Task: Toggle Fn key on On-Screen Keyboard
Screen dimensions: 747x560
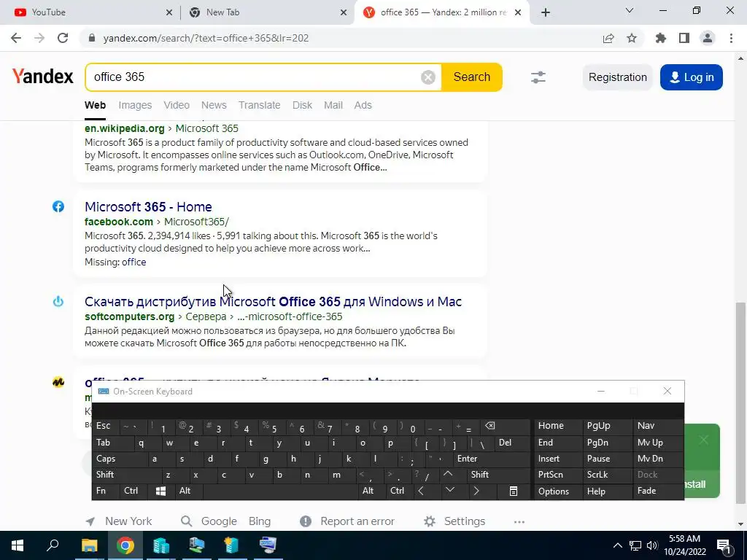Action: click(x=106, y=491)
